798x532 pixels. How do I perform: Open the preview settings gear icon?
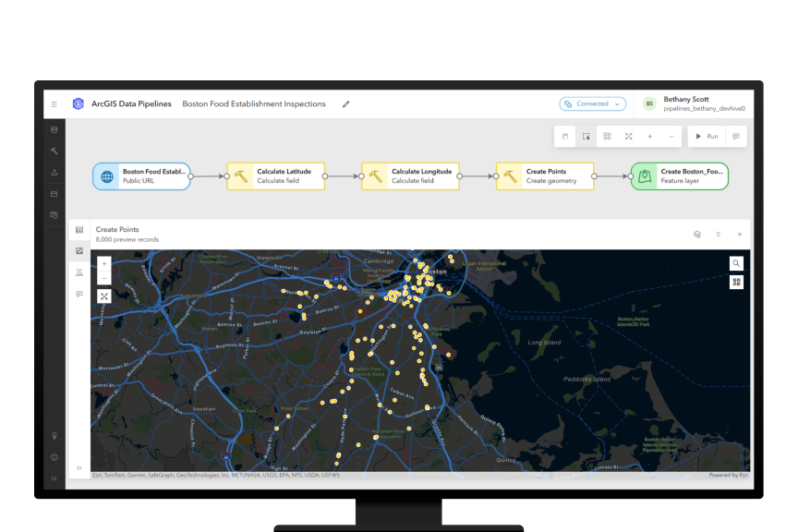point(696,235)
